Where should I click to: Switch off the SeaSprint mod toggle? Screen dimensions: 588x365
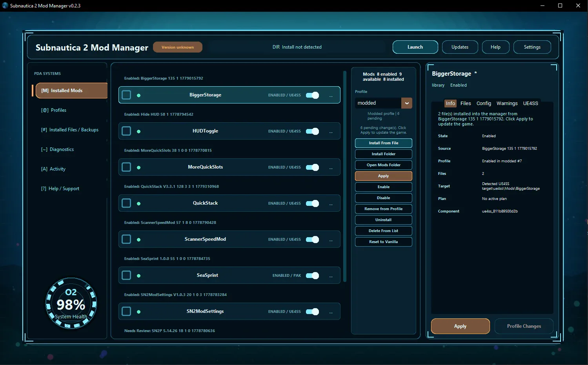pos(313,276)
